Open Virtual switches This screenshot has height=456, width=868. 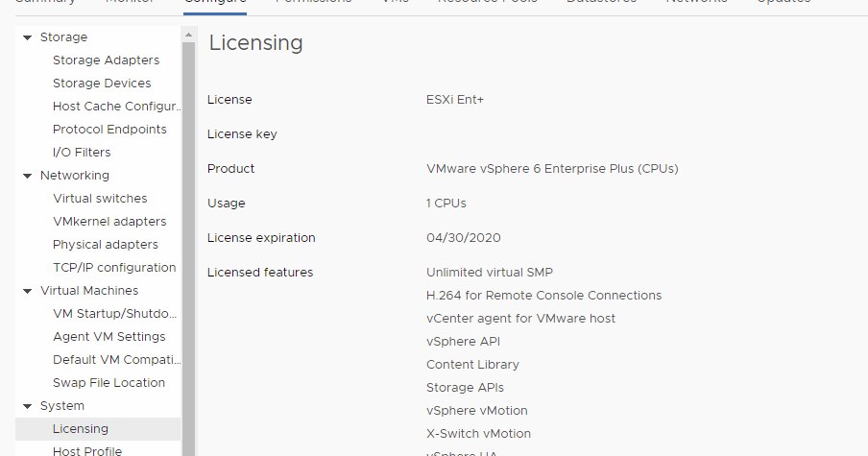(100, 199)
